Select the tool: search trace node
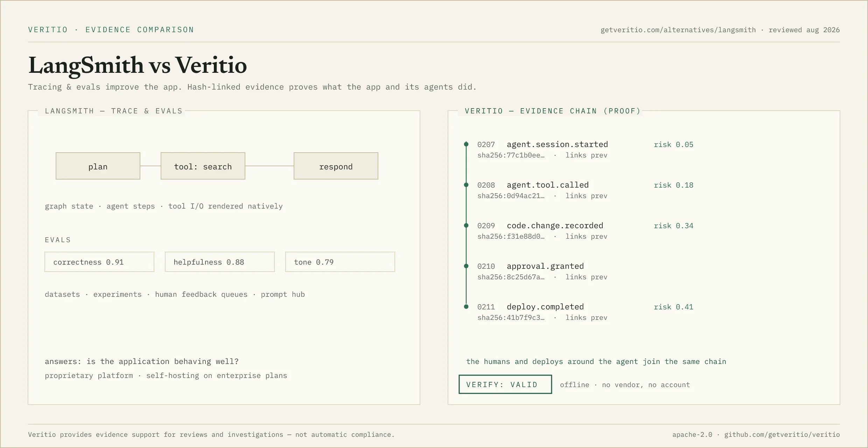The width and height of the screenshot is (868, 448). [203, 166]
